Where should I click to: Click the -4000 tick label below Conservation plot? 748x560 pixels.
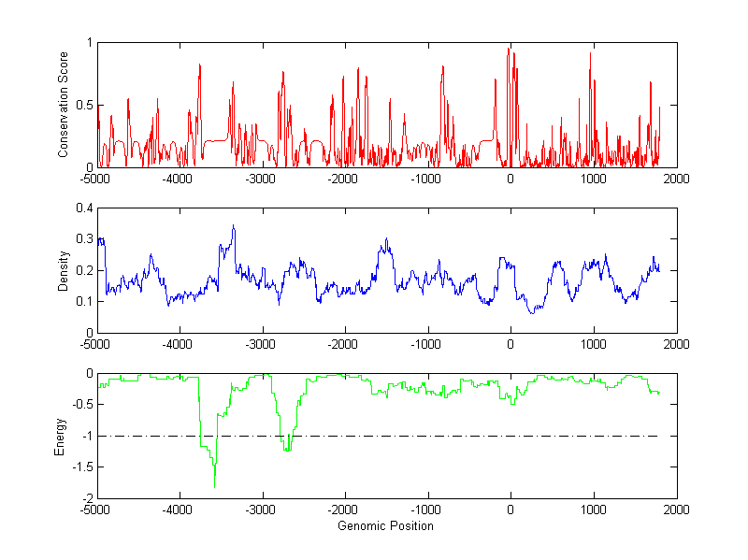(179, 179)
